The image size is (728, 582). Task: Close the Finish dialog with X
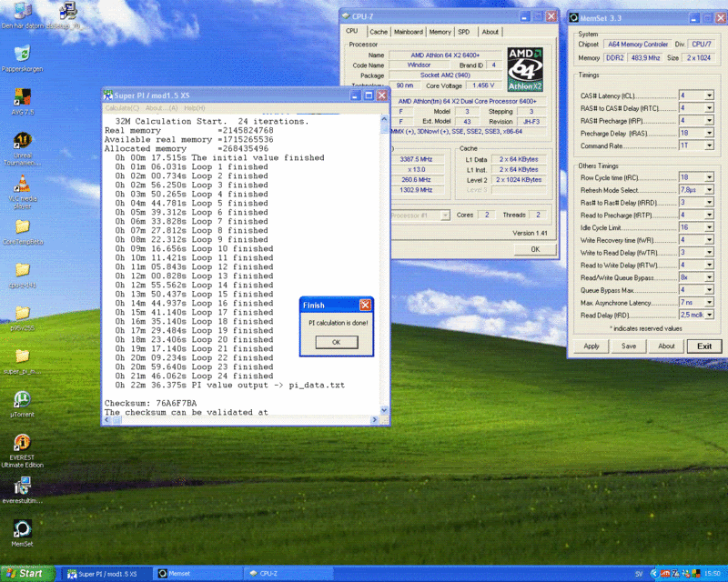pyautogui.click(x=366, y=305)
